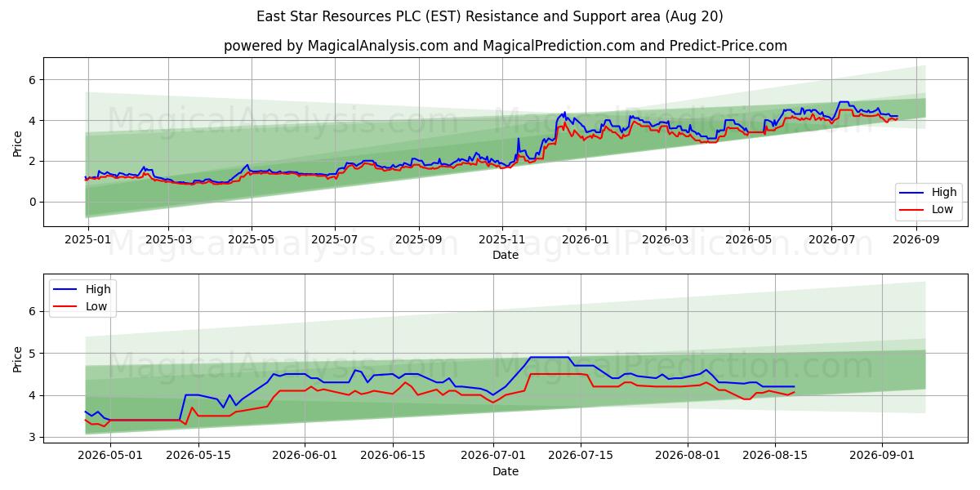The image size is (980, 490).
Task: Click the 'Date' axis label under bottom chart
Action: [x=506, y=471]
